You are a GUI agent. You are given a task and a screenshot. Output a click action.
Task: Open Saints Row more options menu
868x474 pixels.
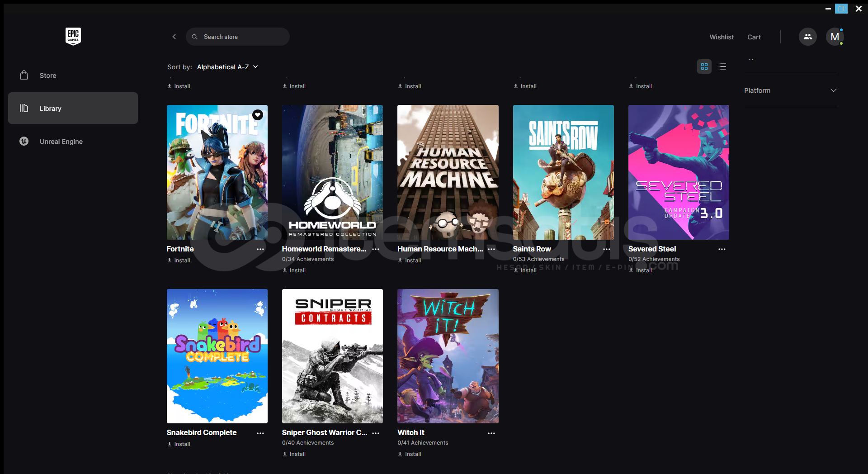pos(607,249)
